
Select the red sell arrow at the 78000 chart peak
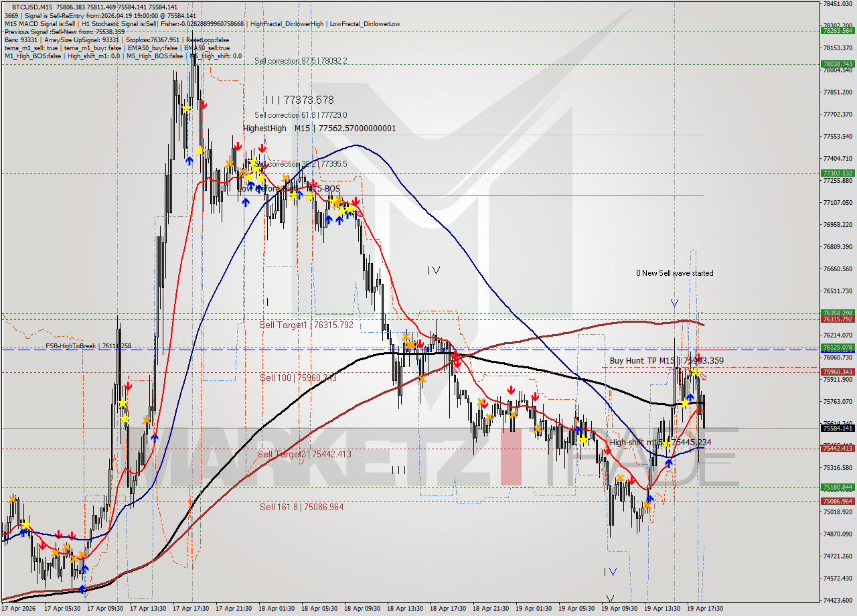(204, 105)
